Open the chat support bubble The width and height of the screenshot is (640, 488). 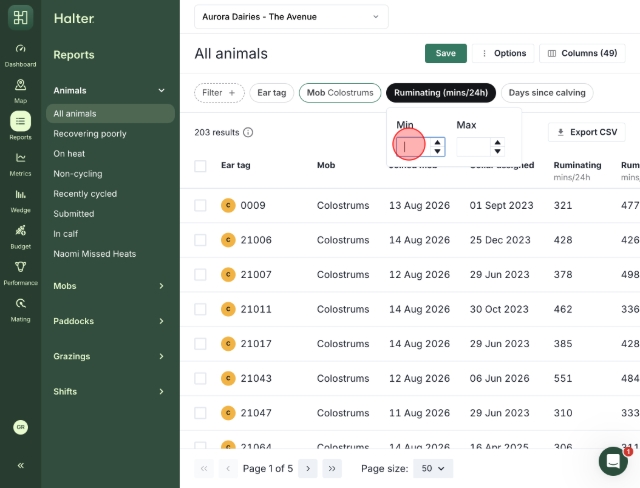[x=613, y=461]
